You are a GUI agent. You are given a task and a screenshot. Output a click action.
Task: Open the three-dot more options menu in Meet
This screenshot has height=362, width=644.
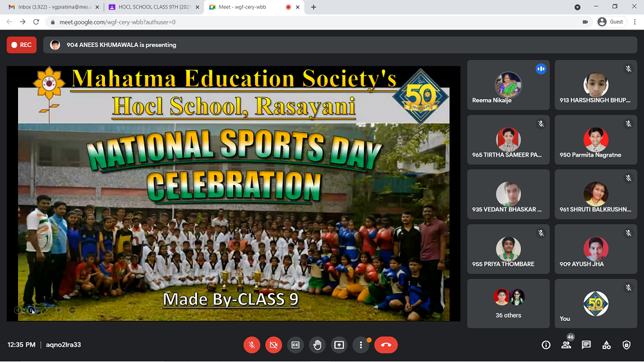(361, 345)
